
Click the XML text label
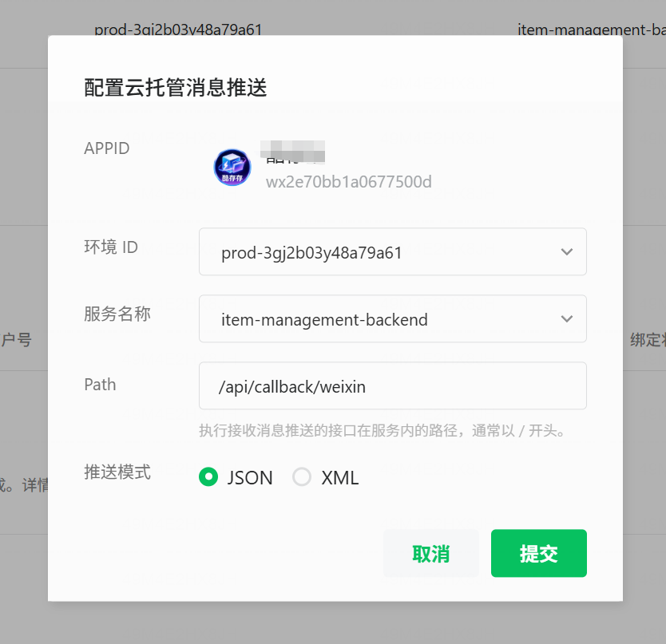point(339,478)
